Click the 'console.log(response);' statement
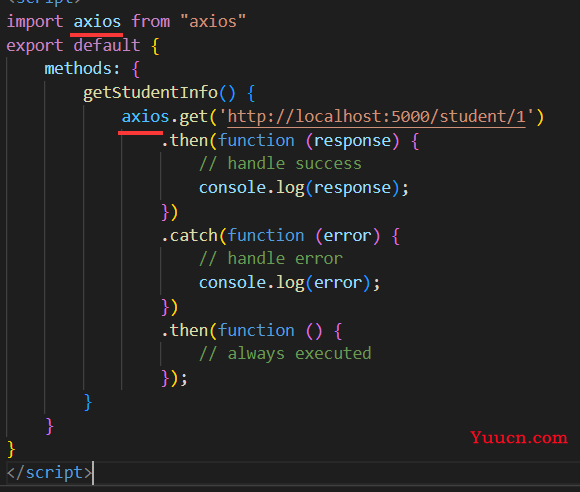 [304, 188]
